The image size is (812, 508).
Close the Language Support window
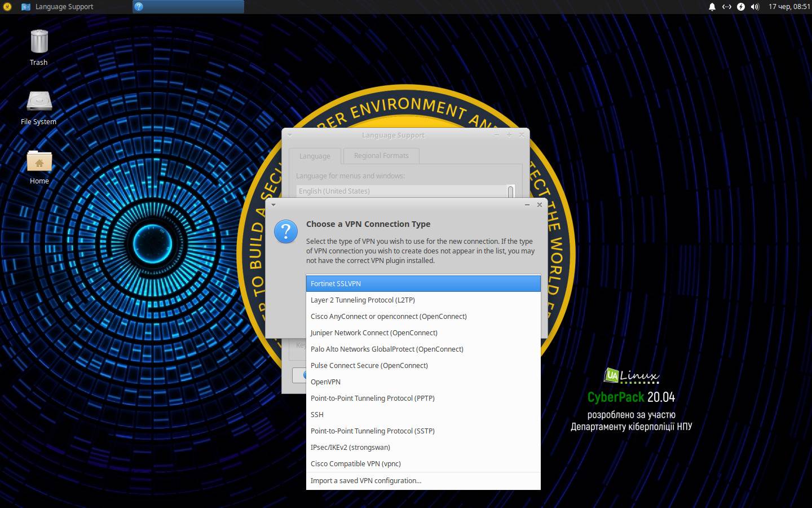pyautogui.click(x=522, y=135)
